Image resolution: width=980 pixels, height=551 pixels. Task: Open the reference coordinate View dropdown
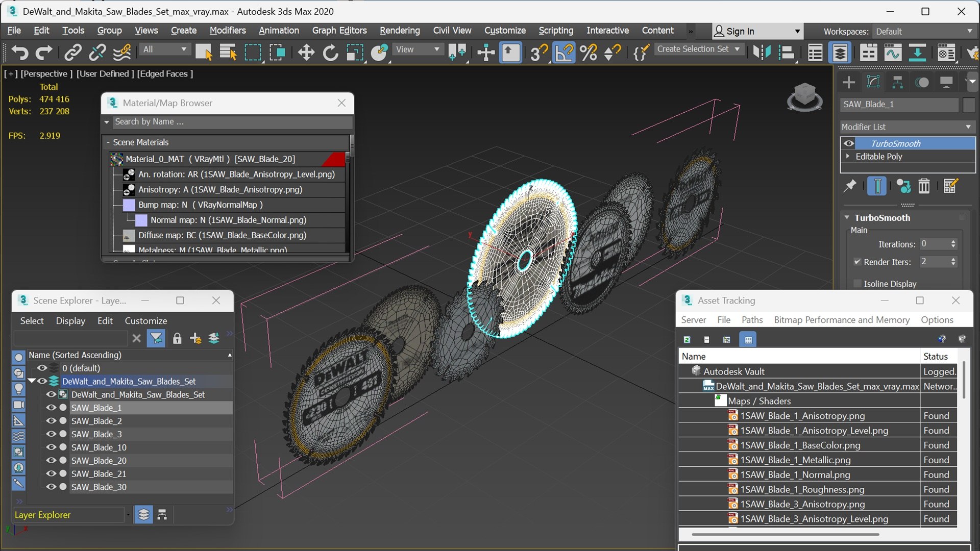click(418, 49)
